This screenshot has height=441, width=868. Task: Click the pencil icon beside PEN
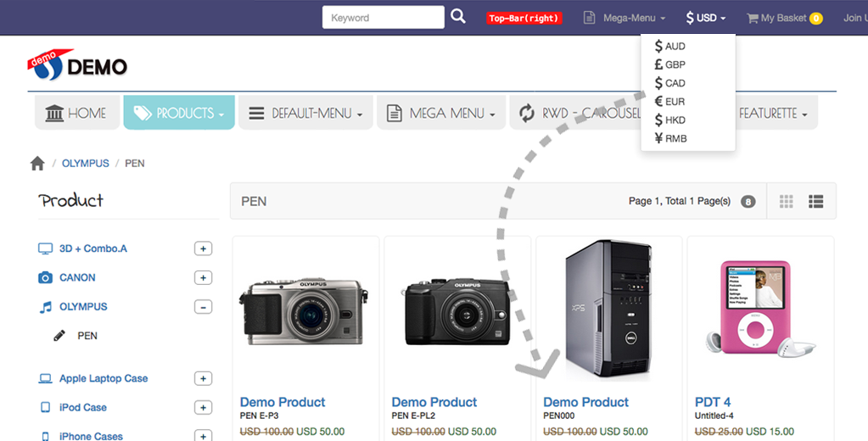[59, 335]
